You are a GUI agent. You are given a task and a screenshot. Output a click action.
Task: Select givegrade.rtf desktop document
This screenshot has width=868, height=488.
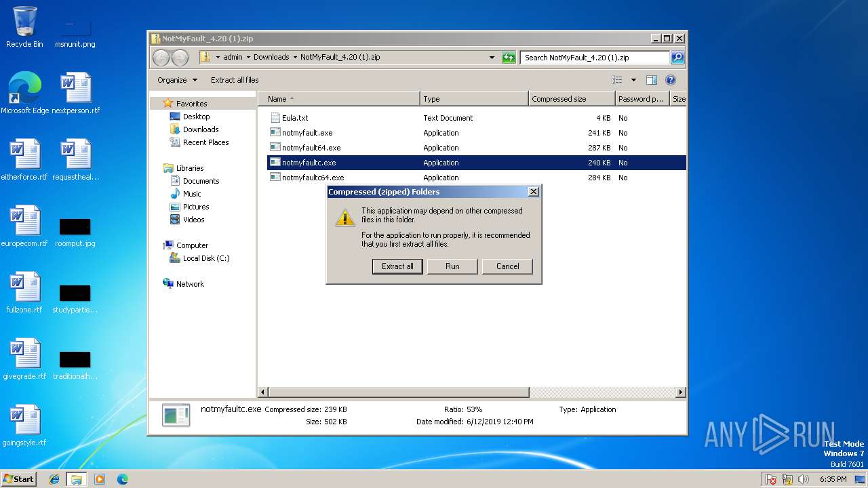tap(24, 359)
